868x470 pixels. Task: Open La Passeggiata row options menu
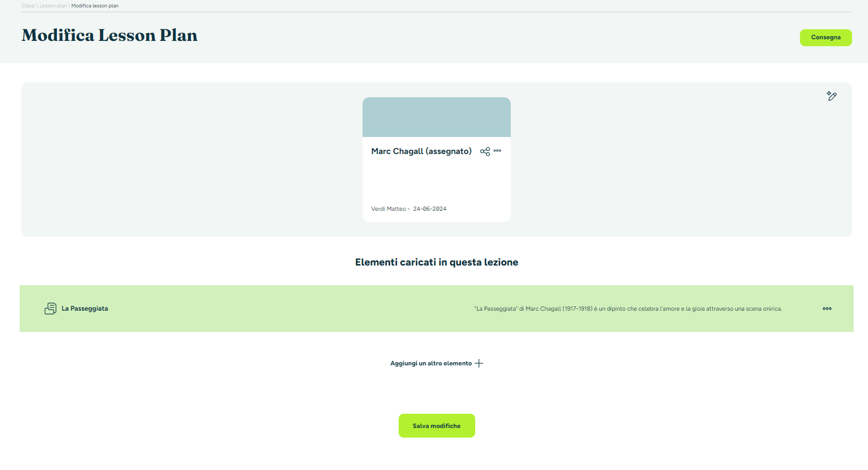[x=827, y=309]
